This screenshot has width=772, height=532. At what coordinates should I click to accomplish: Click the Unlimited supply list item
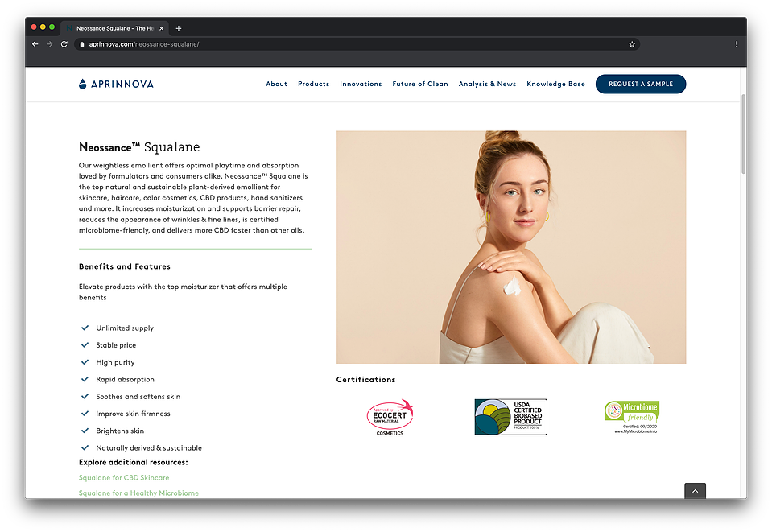coord(125,328)
